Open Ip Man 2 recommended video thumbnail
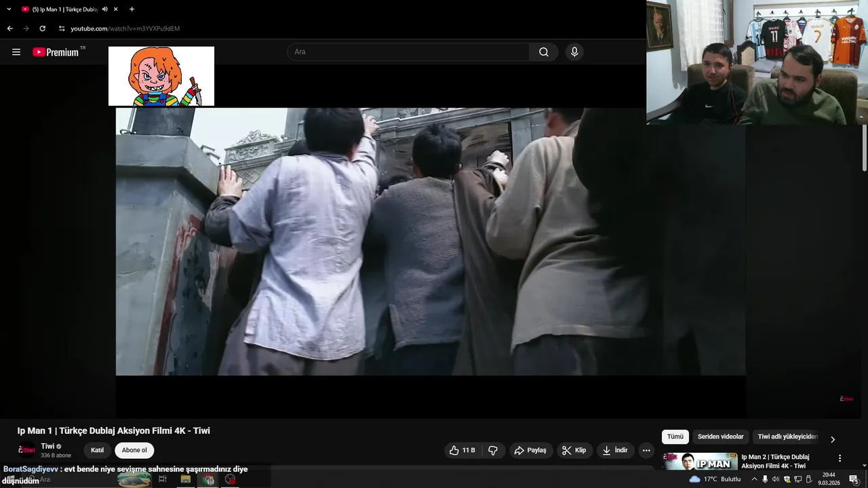This screenshot has height=488, width=868. tap(701, 462)
